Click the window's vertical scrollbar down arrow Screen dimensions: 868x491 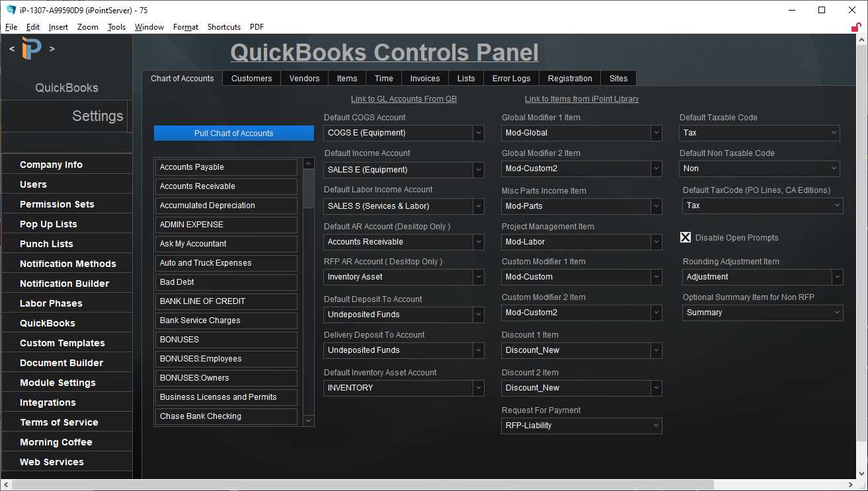[862, 474]
